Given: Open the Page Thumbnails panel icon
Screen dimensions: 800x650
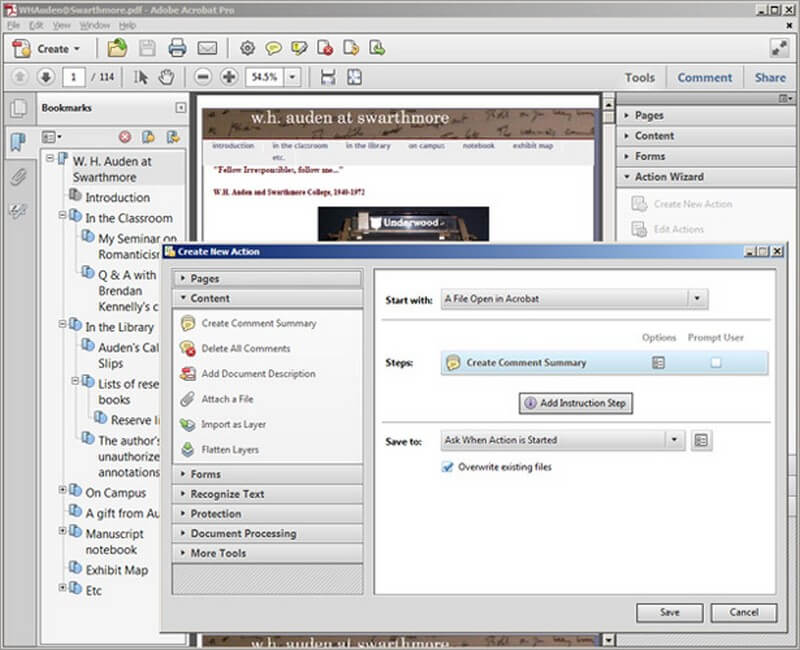Looking at the screenshot, I should tap(19, 108).
